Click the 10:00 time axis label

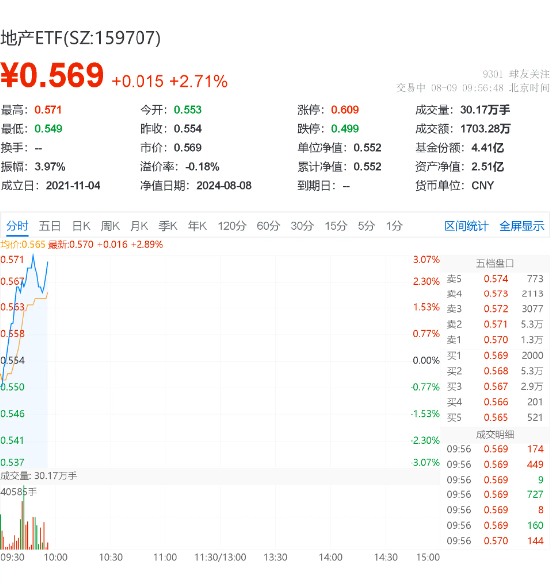pyautogui.click(x=55, y=558)
